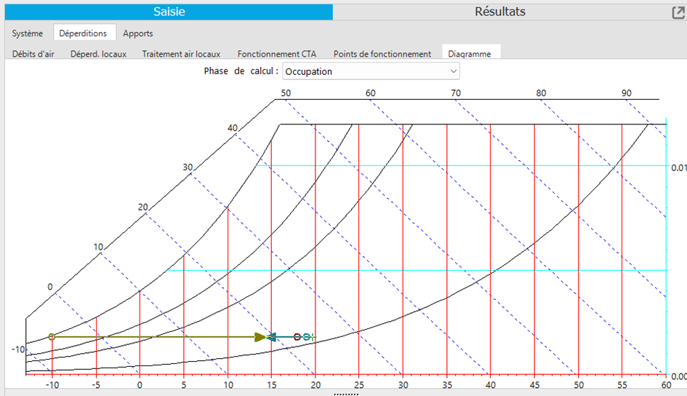The image size is (687, 396).
Task: Click the teal arrowhead near 15°C
Action: pyautogui.click(x=272, y=337)
